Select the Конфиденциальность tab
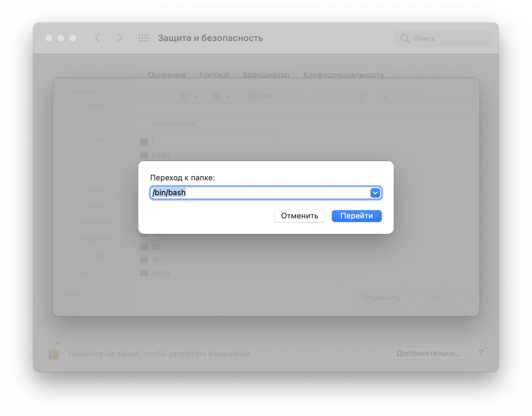Image resolution: width=532 pixels, height=416 pixels. pyautogui.click(x=343, y=75)
